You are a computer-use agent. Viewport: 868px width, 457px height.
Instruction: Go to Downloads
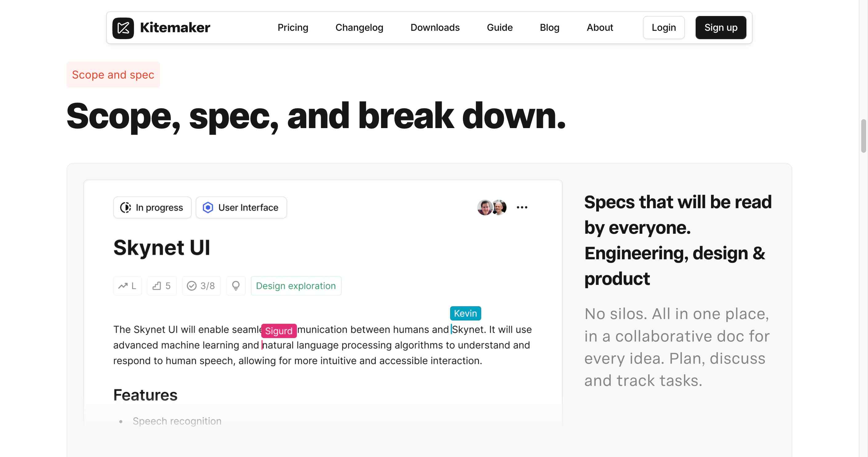click(435, 28)
